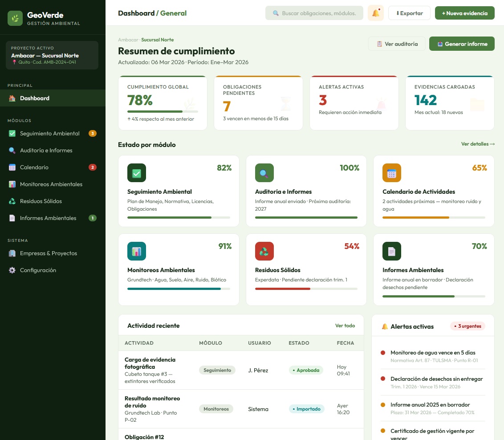Open Empresas & Proyectos in sidebar
Image resolution: width=504 pixels, height=440 pixels.
(53, 253)
